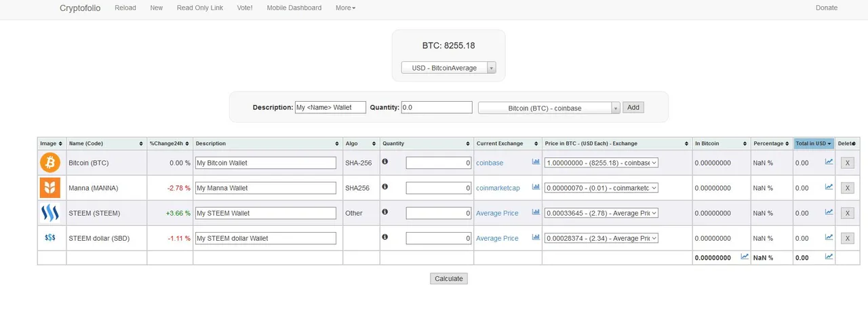Edit My Bitcoin Wallet description field
This screenshot has height=310, width=868.
(x=265, y=163)
